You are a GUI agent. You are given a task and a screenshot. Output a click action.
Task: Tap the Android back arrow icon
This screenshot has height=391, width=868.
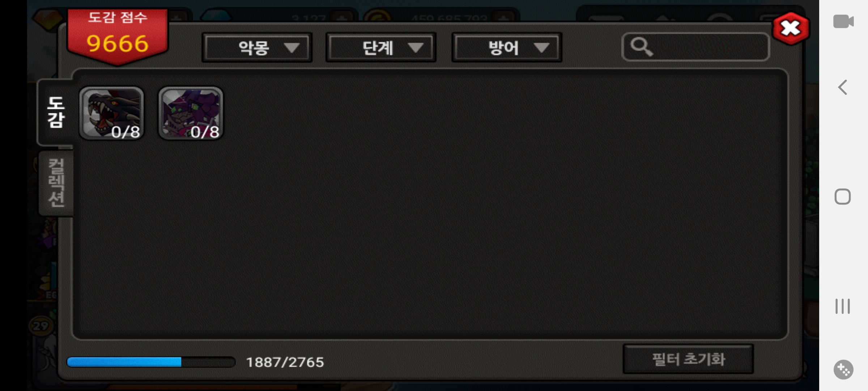[x=843, y=87]
